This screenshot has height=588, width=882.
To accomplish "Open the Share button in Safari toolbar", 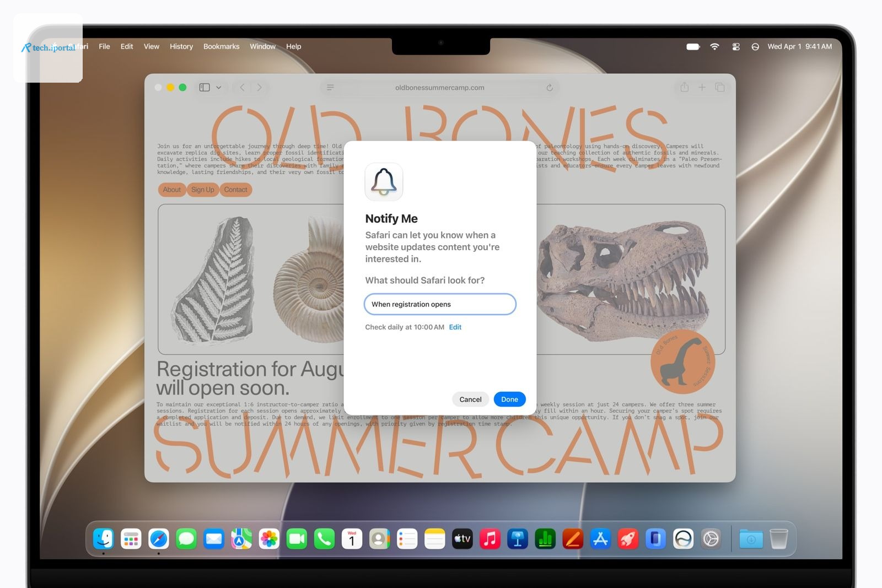I will coord(684,87).
